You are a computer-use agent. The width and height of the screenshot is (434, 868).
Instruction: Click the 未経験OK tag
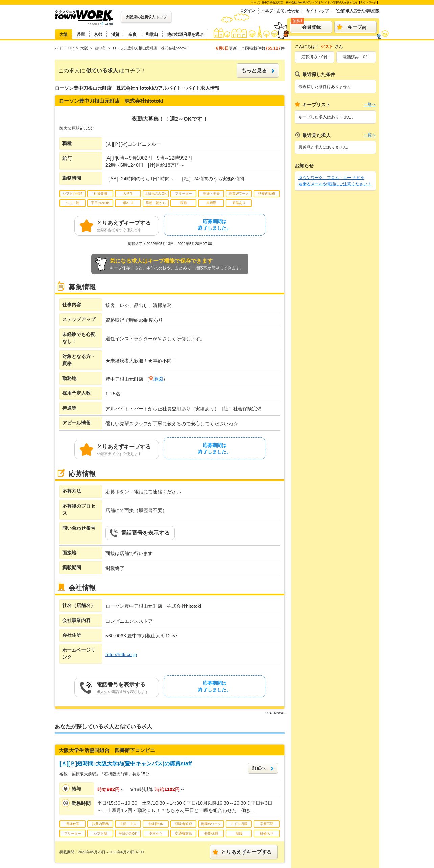156,824
